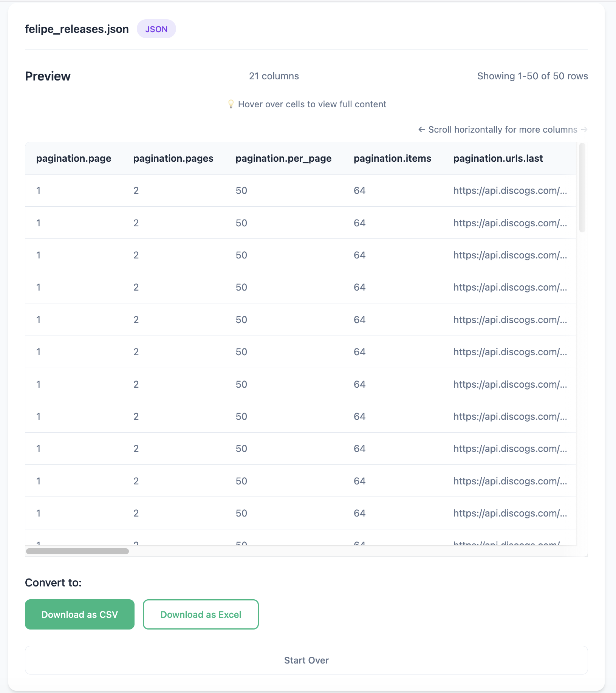Click the left scroll arrow indicator
Image resolution: width=616 pixels, height=693 pixels.
coord(422,129)
